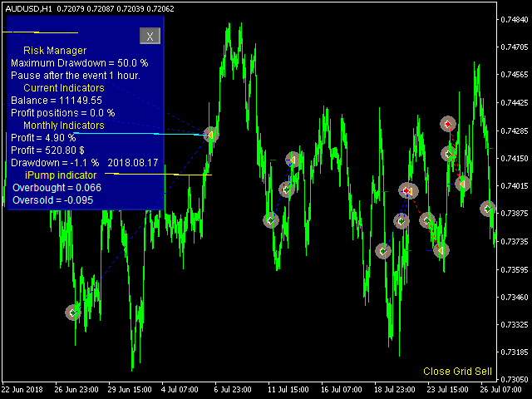Click the 22 Jun 2018 time axis label
This screenshot has width=532, height=399.
click(x=22, y=390)
